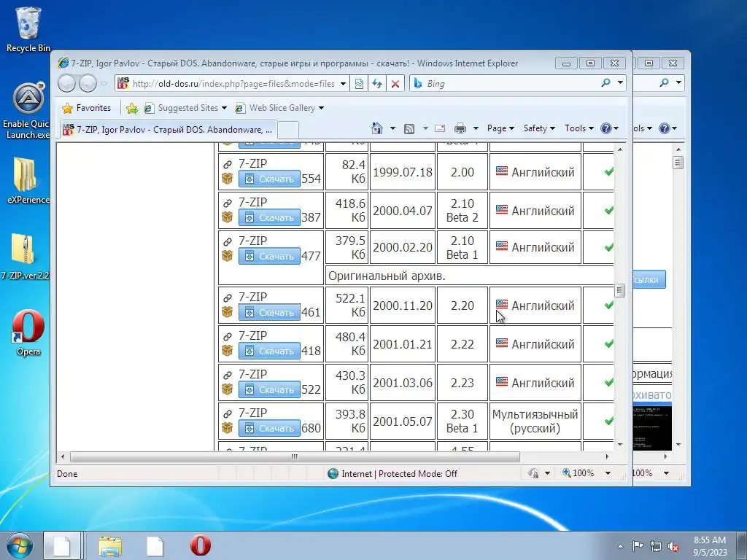Open the Print dropdown arrow

(476, 128)
